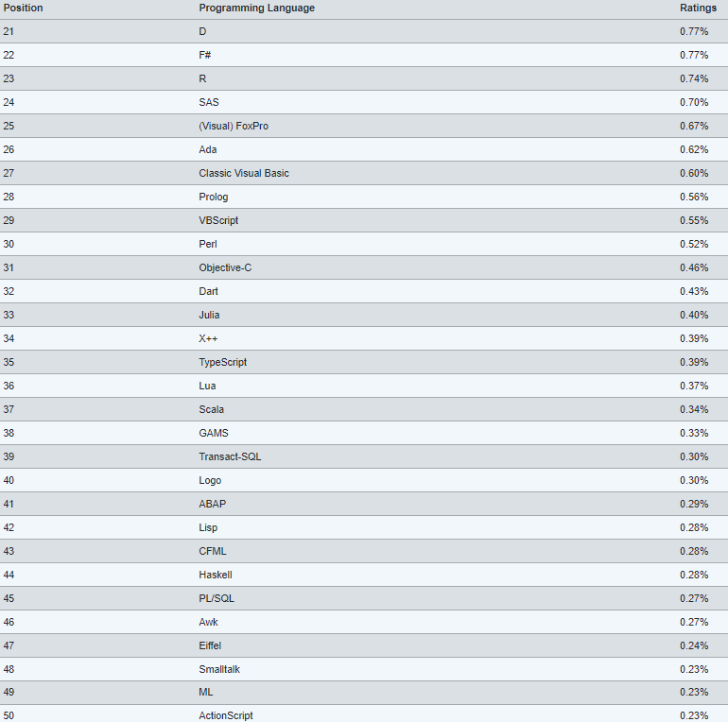The height and width of the screenshot is (722, 728).
Task: Click the Programming Language column header
Action: pos(256,8)
